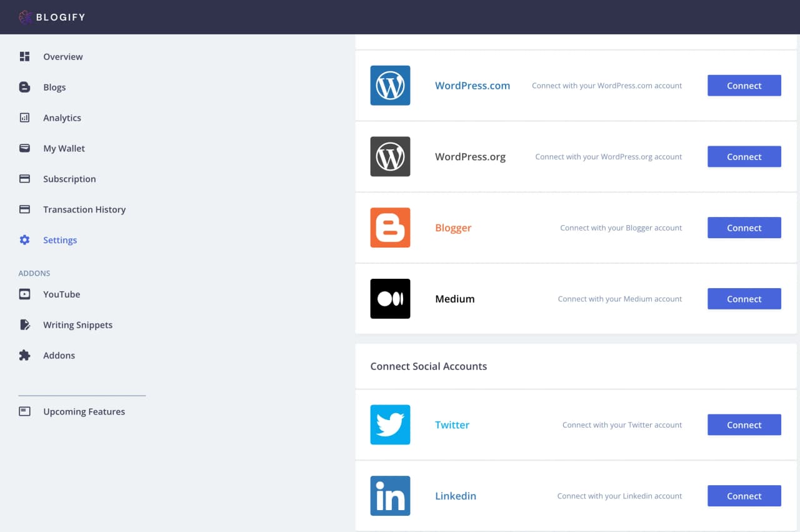The width and height of the screenshot is (800, 532).
Task: Select the orange Blogger icon
Action: pos(390,228)
